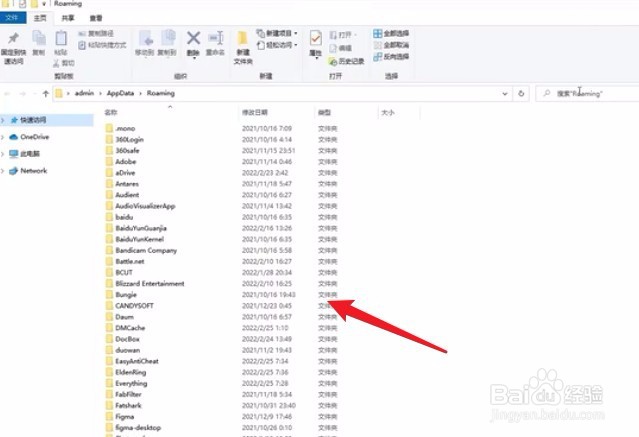The image size is (639, 437).
Task: Sort by Size (大小) column header
Action: [388, 113]
